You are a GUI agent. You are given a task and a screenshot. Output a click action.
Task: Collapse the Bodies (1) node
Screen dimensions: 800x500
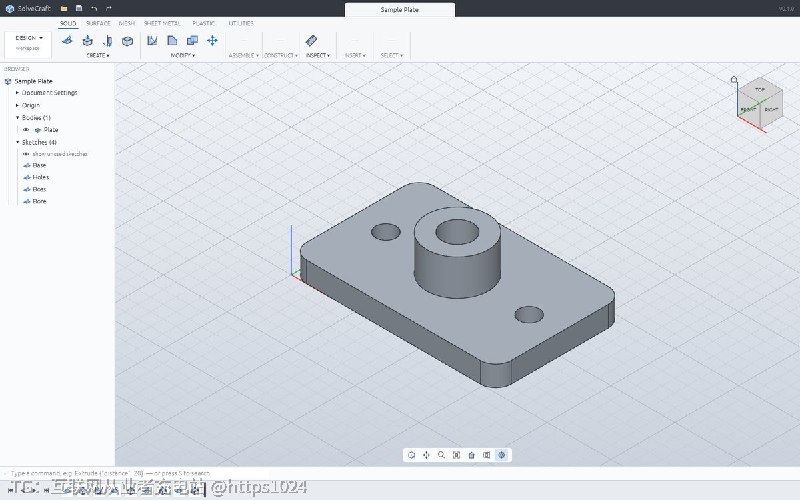click(17, 117)
